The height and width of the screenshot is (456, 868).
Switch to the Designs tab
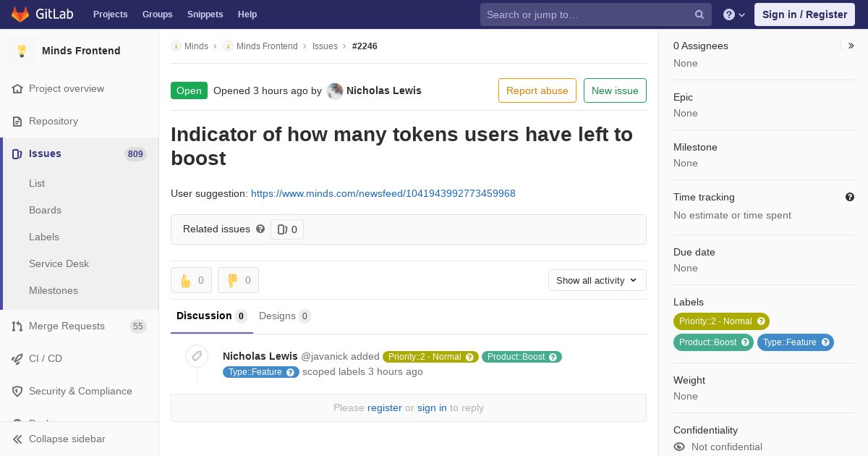click(x=285, y=316)
